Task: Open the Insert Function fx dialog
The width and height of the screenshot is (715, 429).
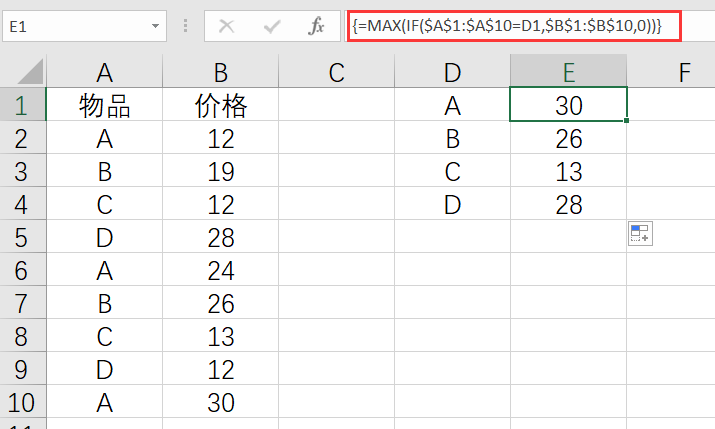Action: 316,26
